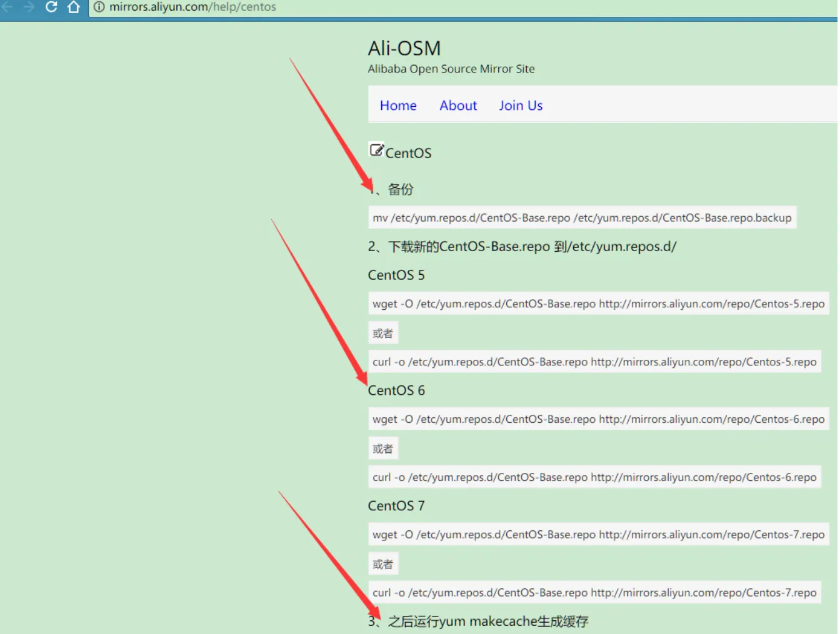Click step 2 heading about downloading CentOS-Base.repo

[x=522, y=247]
